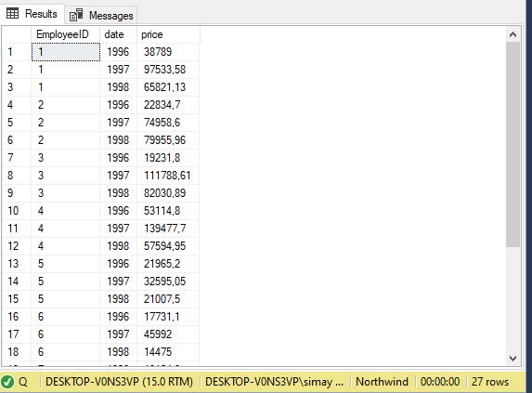Image resolution: width=532 pixels, height=393 pixels.
Task: Click the Results grid icon
Action: coord(13,14)
